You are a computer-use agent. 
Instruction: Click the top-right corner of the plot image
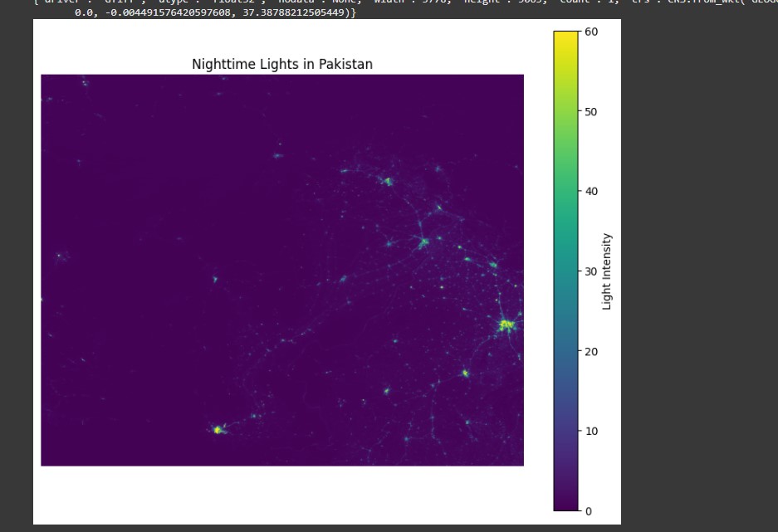(523, 75)
